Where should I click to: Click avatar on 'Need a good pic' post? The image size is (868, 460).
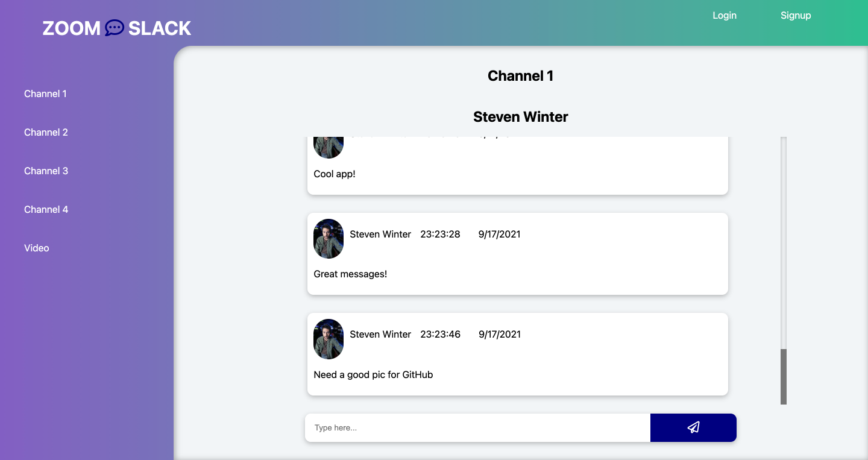pos(329,339)
